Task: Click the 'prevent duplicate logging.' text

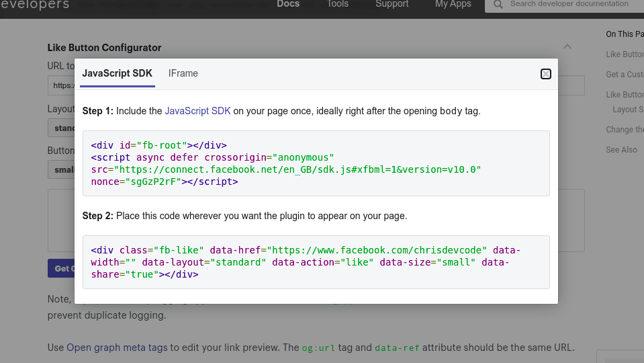Action: pos(107,315)
